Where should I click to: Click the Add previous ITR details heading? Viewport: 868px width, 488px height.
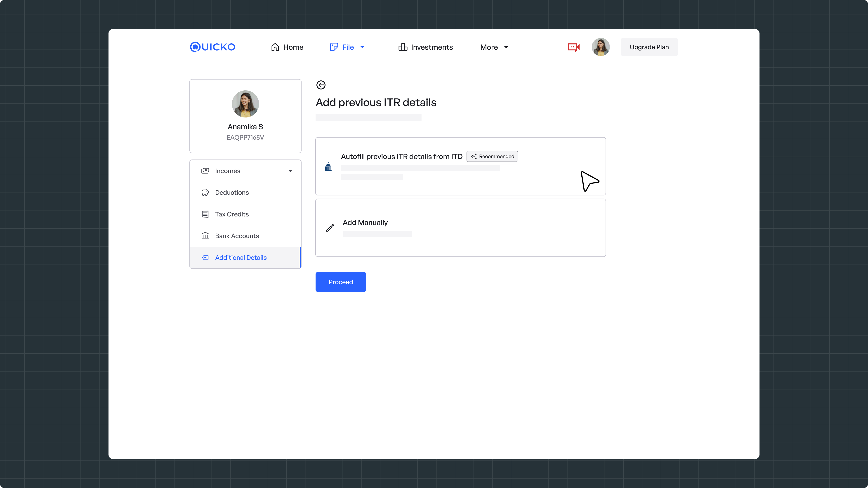pos(376,102)
